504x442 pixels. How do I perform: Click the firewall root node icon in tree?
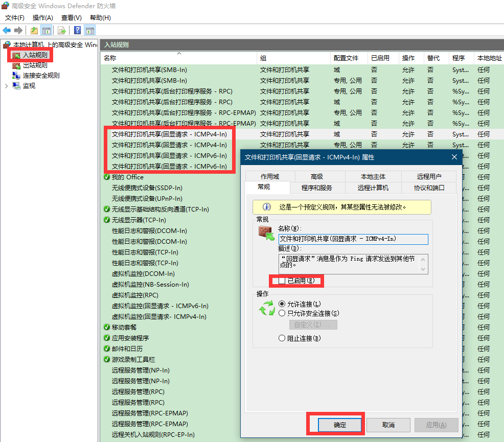[x=7, y=44]
